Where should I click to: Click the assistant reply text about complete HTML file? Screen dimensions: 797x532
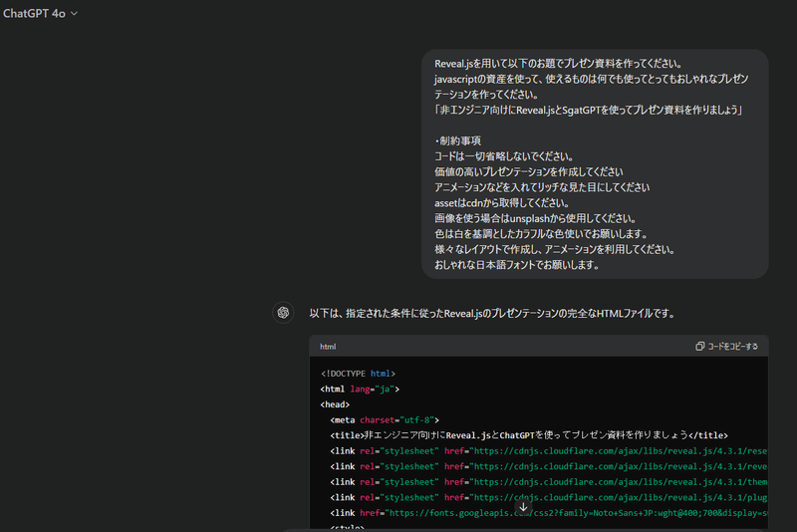click(x=492, y=314)
